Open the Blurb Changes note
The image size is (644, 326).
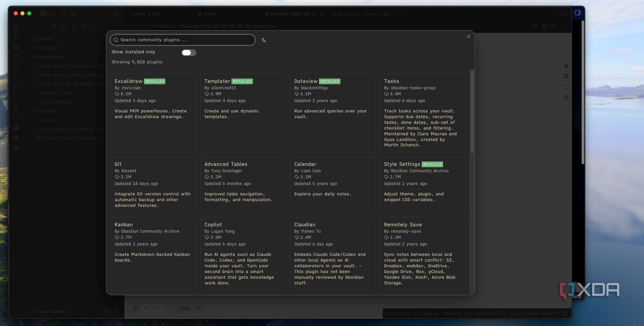[x=57, y=102]
